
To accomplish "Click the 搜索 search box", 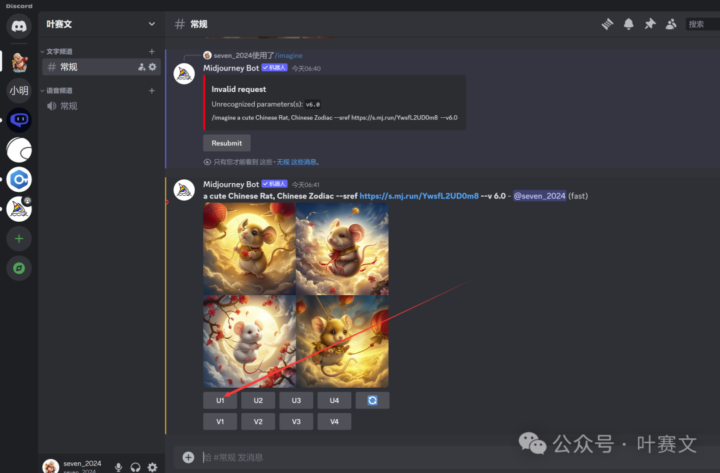I will [x=703, y=24].
